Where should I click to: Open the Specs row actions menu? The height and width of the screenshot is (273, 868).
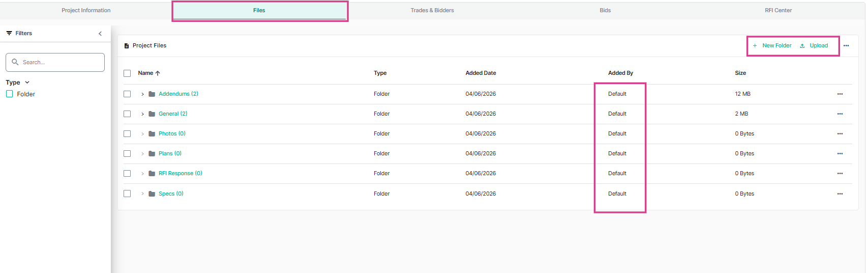point(840,194)
